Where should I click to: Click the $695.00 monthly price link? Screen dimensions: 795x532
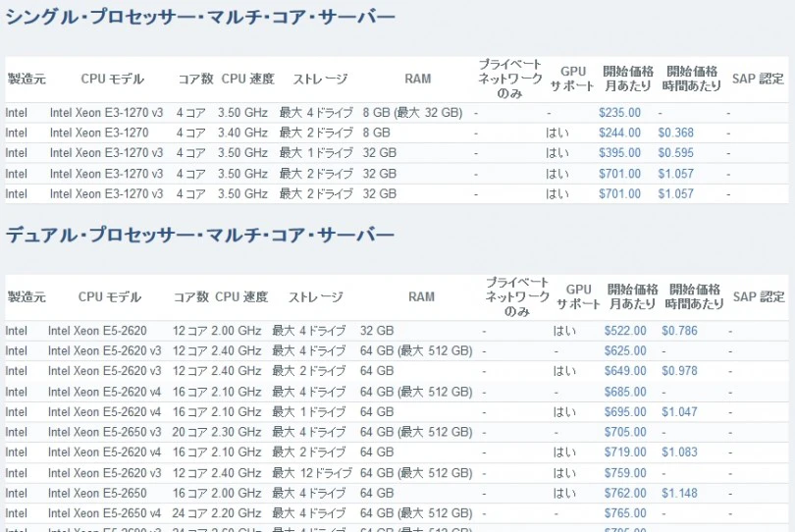pos(625,412)
